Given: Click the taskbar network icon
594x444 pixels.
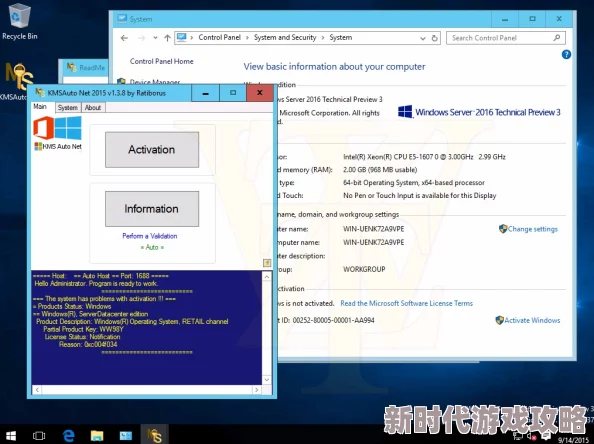Looking at the screenshot, I should (518, 437).
